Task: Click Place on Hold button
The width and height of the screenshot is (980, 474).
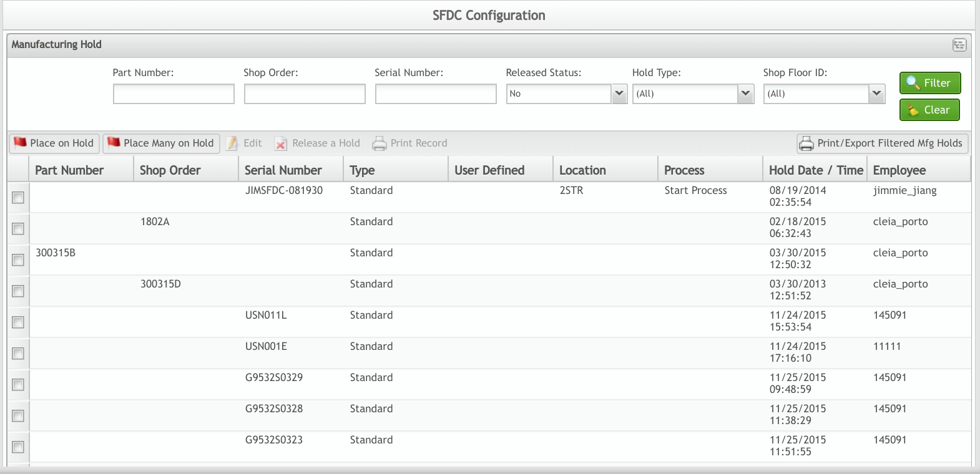Action: [54, 143]
